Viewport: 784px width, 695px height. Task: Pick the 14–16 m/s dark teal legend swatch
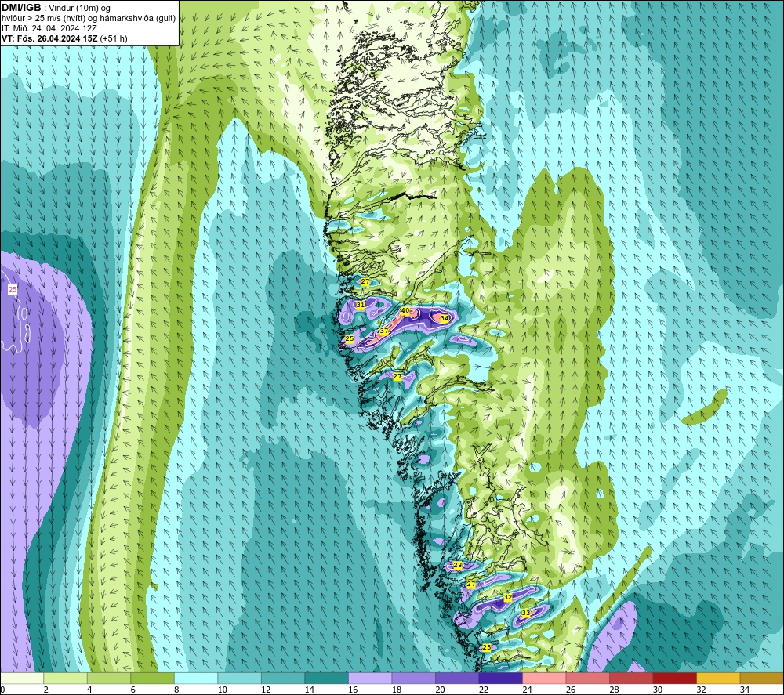click(x=326, y=678)
